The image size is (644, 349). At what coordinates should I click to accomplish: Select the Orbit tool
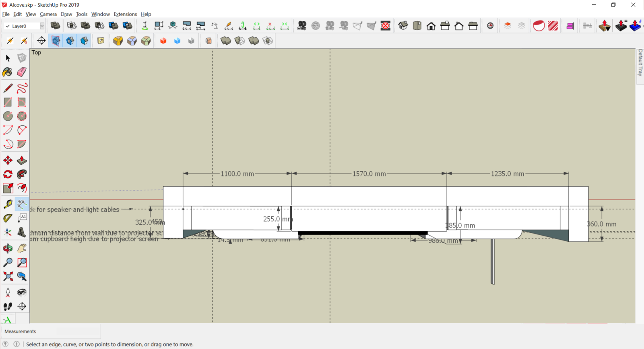8,248
